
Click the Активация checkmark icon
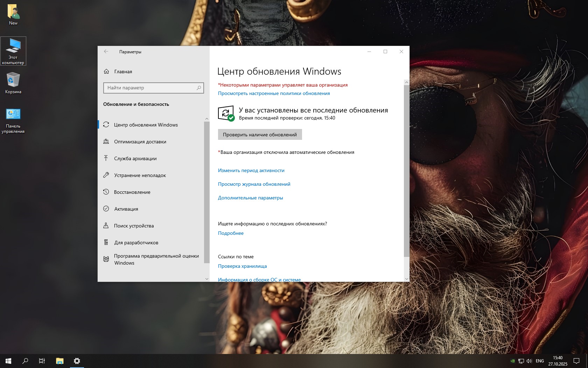(x=106, y=209)
